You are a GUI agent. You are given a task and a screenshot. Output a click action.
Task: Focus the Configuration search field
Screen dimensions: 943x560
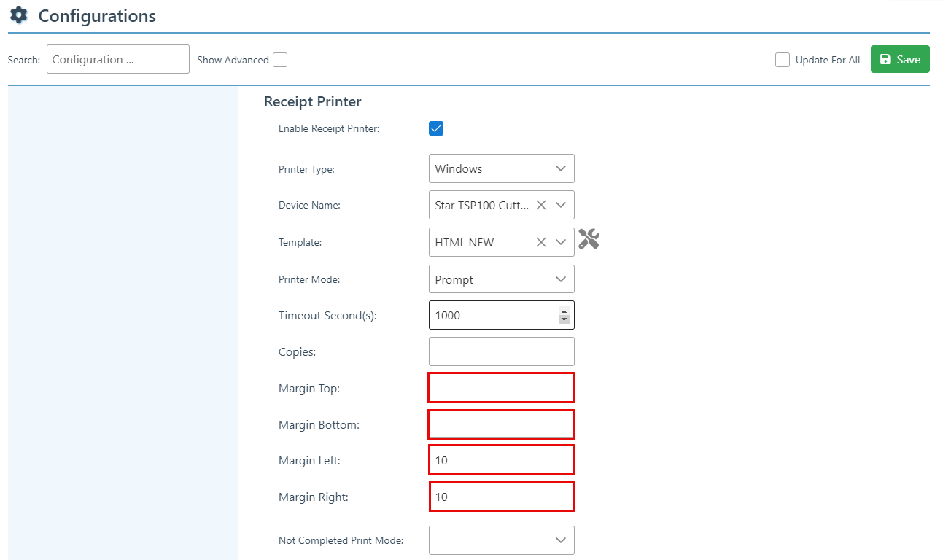(118, 60)
